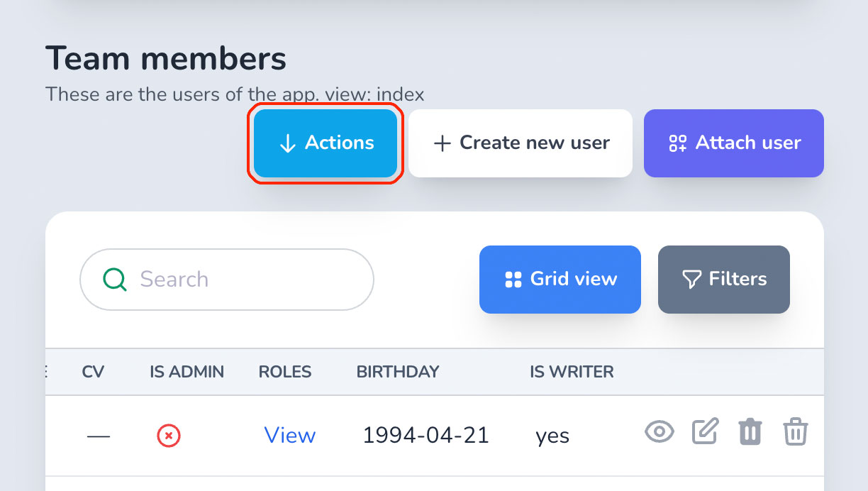The image size is (868, 491).
Task: Switch to Grid view
Action: tap(560, 280)
